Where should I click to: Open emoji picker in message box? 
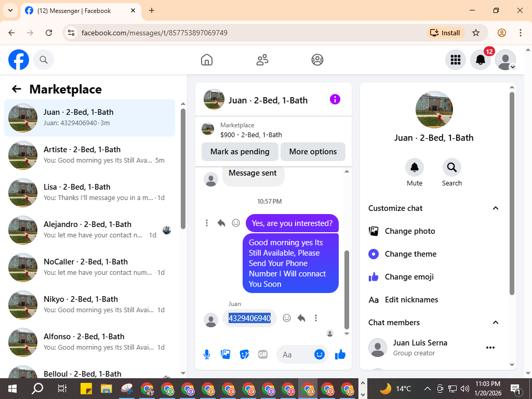(320, 354)
